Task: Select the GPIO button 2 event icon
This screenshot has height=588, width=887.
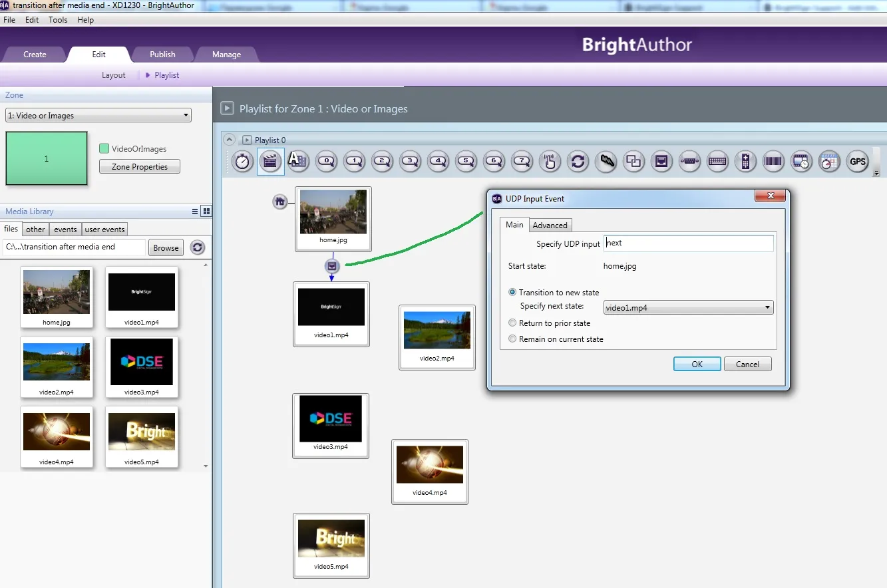Action: click(x=383, y=161)
